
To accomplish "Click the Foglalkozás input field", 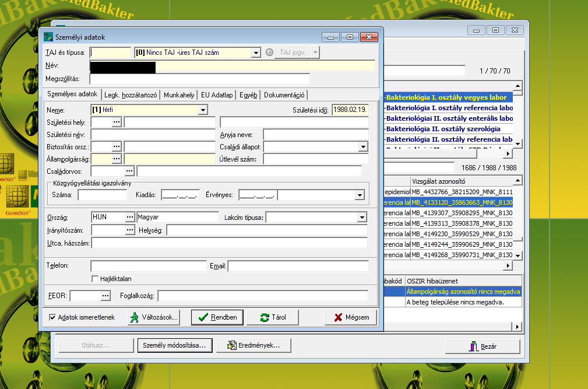I will click(263, 296).
